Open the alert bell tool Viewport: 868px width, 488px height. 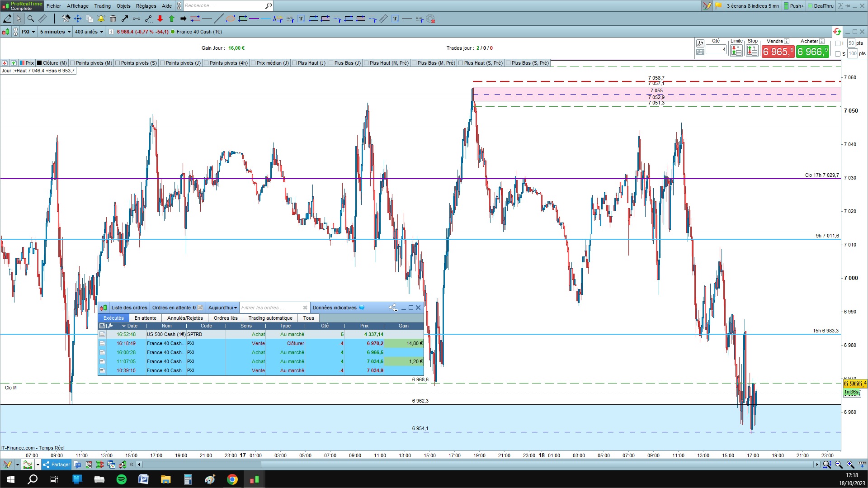point(101,19)
